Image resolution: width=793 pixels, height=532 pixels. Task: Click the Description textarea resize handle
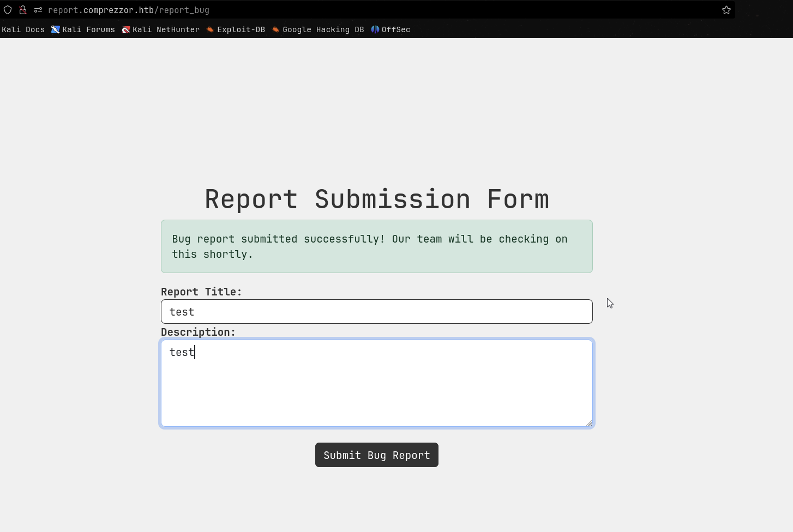click(589, 423)
